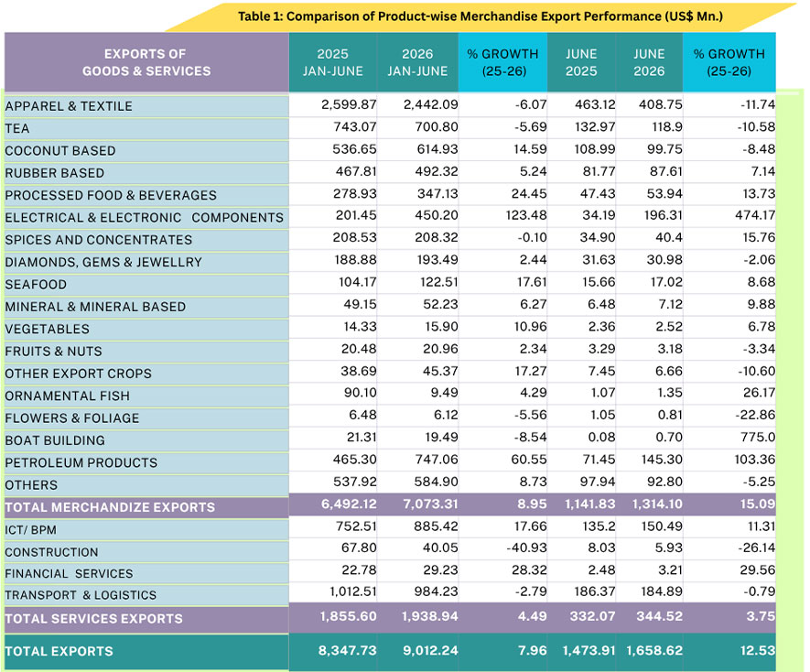Select the Petroleum June growth value 103.36
Image resolution: width=810 pixels, height=672 pixels.
point(755,460)
